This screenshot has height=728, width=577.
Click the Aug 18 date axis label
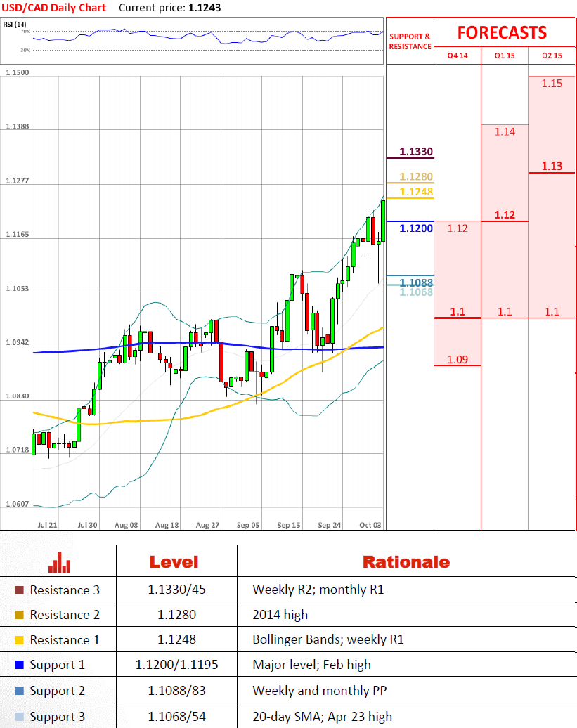click(x=167, y=525)
